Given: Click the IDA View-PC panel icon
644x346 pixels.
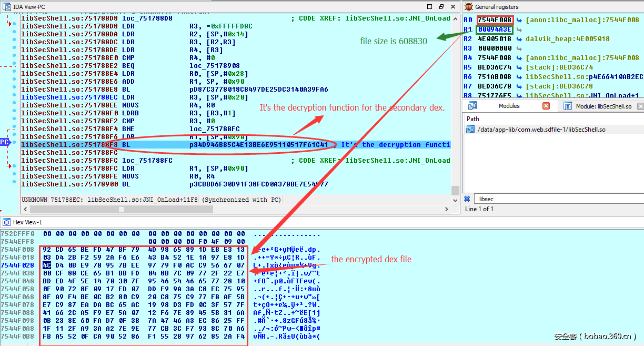Looking at the screenshot, I should click(x=6, y=6).
